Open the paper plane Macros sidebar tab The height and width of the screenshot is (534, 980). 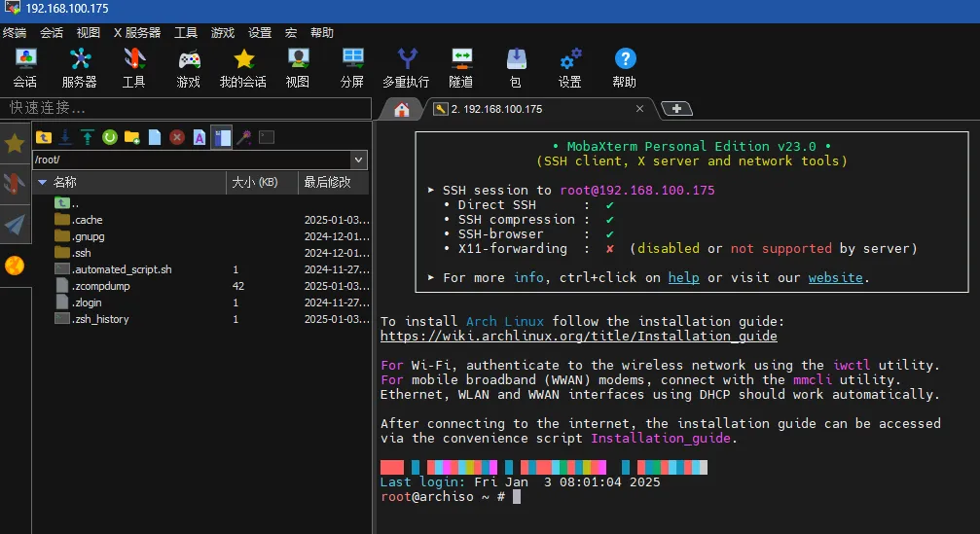[15, 225]
